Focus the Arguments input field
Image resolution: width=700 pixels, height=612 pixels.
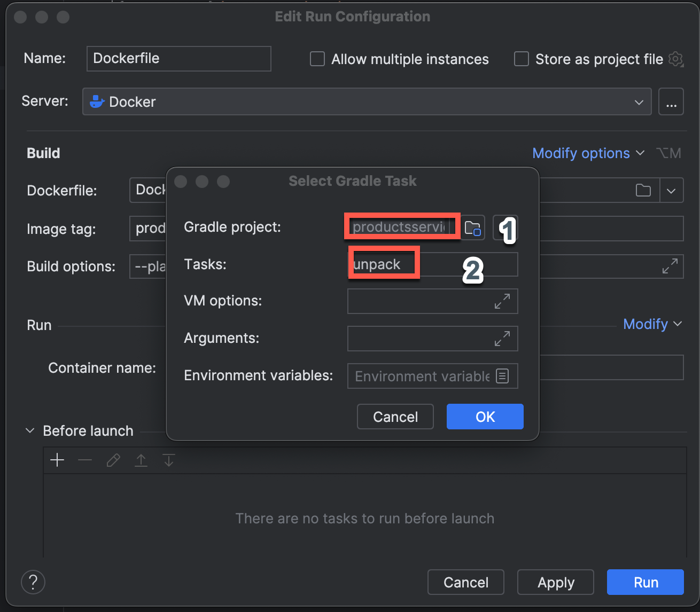[433, 339]
